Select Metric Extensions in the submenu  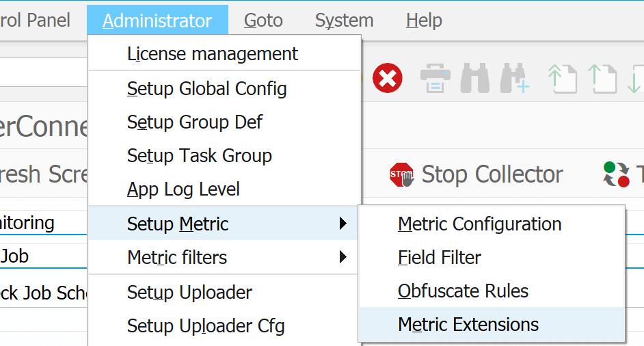468,324
